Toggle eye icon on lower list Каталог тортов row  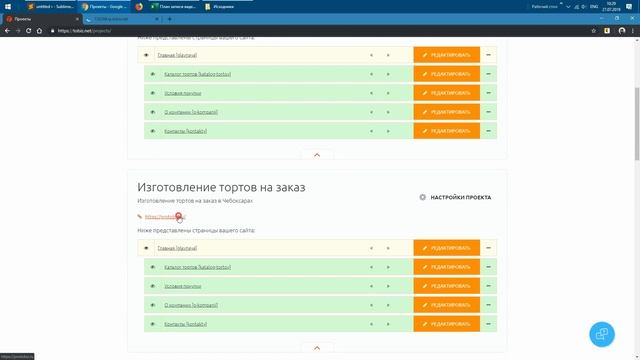[x=153, y=267]
